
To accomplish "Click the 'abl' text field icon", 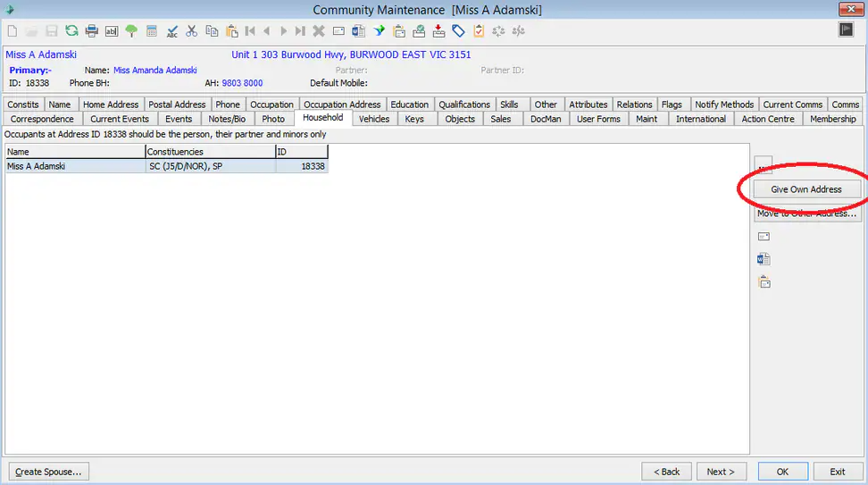I will click(112, 31).
